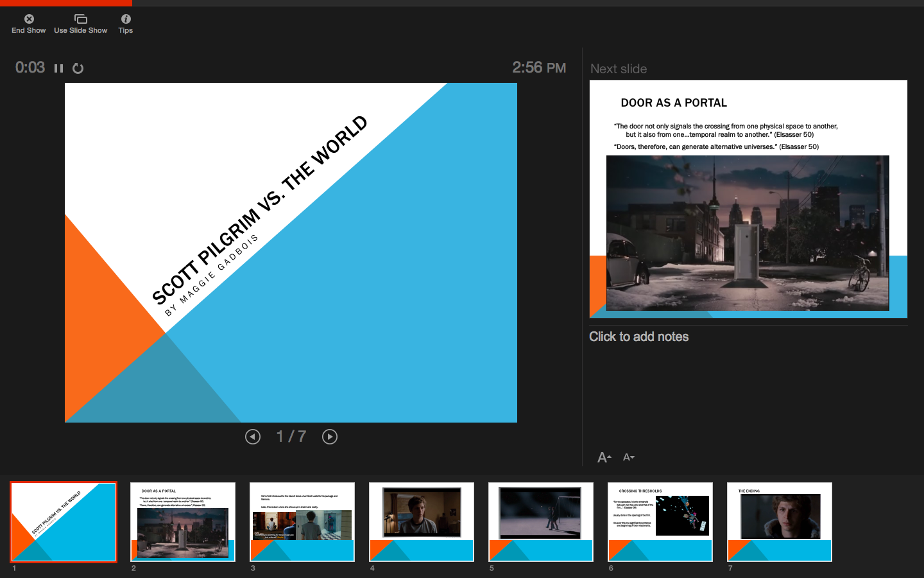The width and height of the screenshot is (924, 578).
Task: Go to the previous slide arrow
Action: coord(253,437)
